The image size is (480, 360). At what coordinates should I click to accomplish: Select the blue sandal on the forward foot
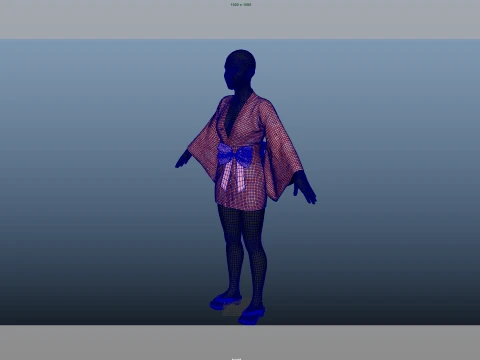(x=252, y=315)
